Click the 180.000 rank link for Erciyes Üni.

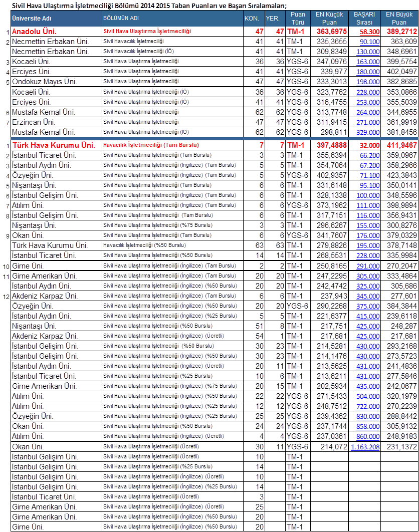368,72
